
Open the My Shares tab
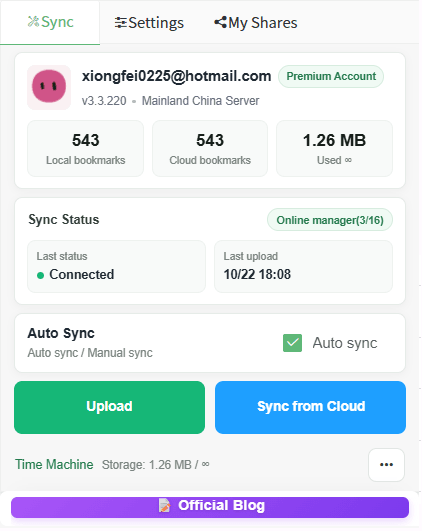pos(256,23)
